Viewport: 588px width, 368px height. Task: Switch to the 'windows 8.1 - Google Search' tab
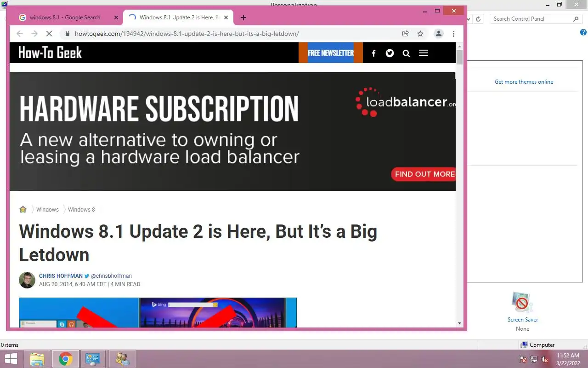(x=65, y=17)
